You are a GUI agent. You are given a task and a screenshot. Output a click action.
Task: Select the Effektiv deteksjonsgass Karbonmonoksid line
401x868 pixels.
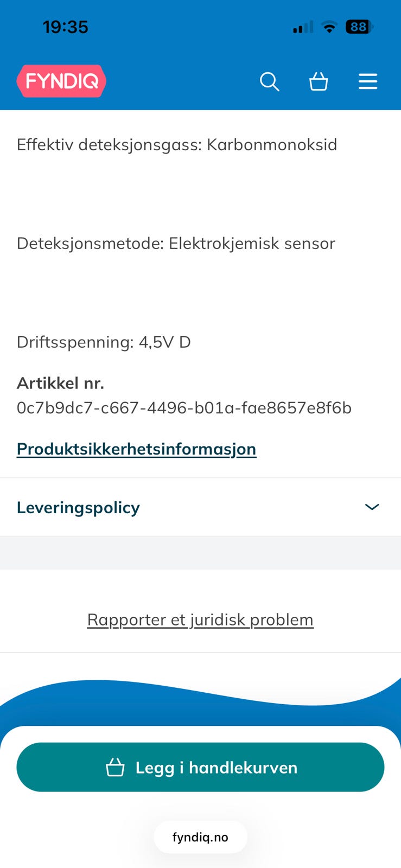[x=177, y=144]
